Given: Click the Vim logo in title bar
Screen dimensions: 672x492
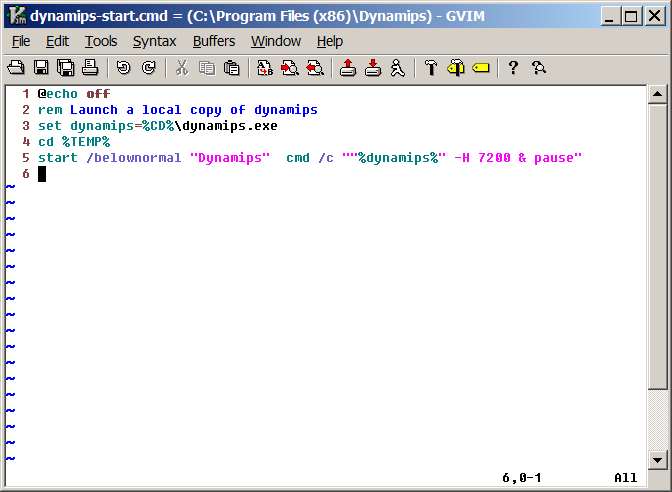Looking at the screenshot, I should click(x=17, y=16).
